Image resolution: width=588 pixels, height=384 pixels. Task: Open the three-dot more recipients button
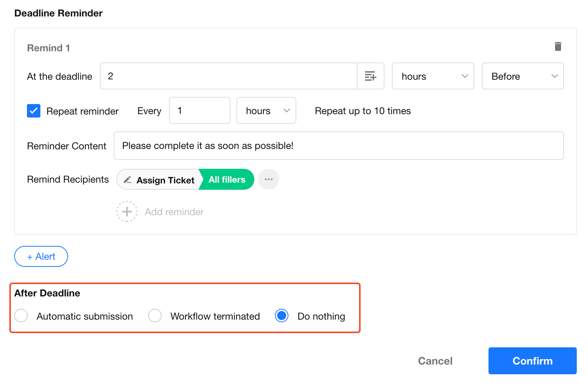pos(268,180)
